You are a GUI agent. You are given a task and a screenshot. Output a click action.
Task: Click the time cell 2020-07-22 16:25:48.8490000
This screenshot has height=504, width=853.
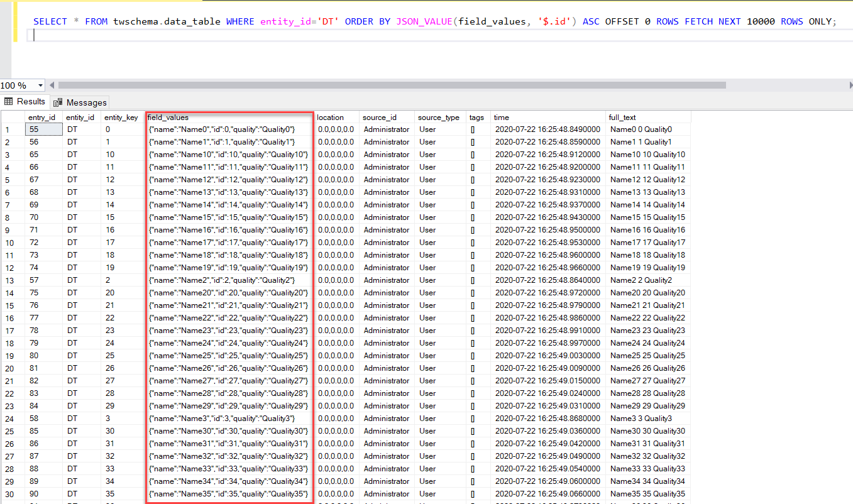point(548,129)
